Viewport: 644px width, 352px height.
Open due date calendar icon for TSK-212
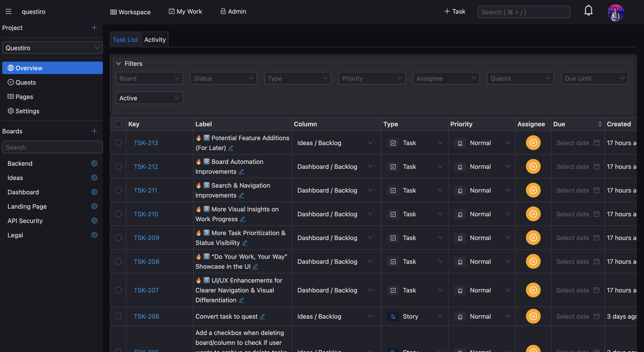tap(597, 167)
